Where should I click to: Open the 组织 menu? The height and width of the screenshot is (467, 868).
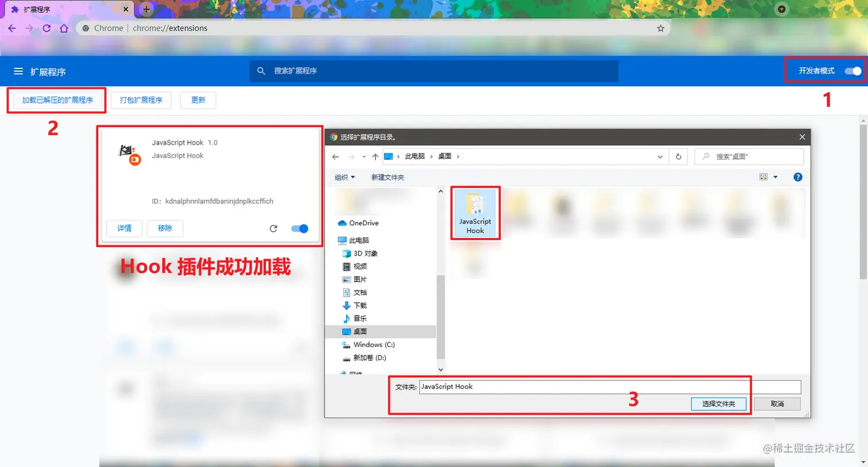tap(344, 177)
